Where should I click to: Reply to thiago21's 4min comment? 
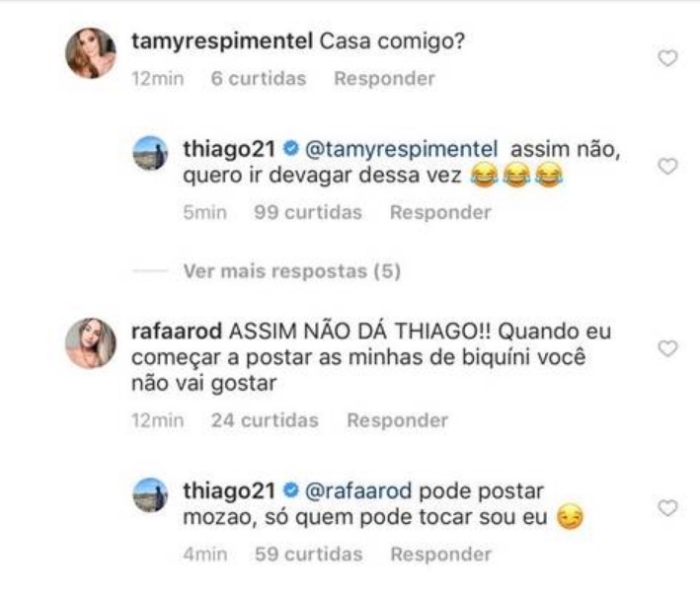point(440,555)
